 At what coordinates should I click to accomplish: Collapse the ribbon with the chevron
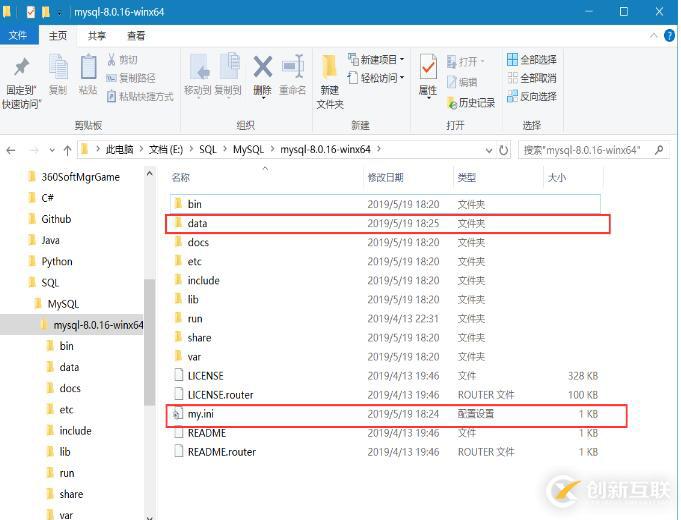click(x=654, y=36)
